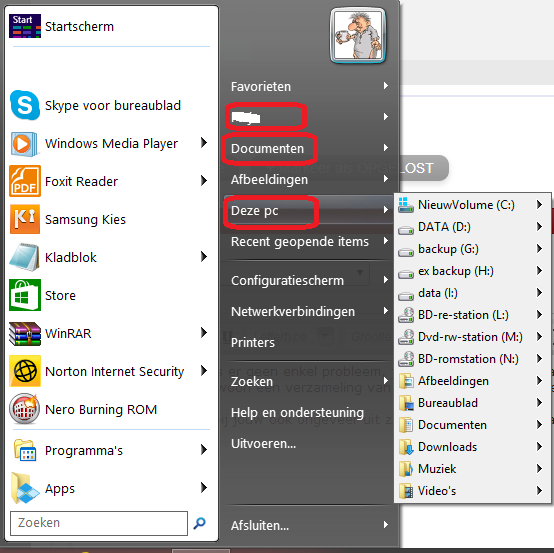Screen dimensions: 554x553
Task: Click the search magnifier icon
Action: tap(200, 523)
